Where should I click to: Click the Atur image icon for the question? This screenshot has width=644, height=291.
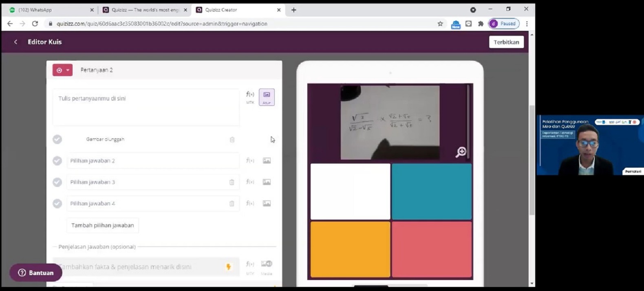click(x=267, y=97)
